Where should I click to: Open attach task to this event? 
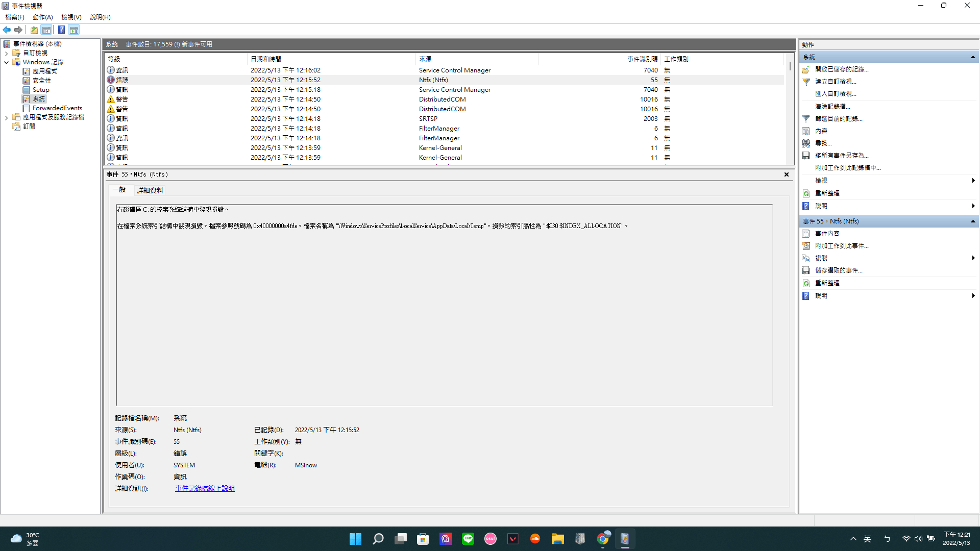coord(841,246)
